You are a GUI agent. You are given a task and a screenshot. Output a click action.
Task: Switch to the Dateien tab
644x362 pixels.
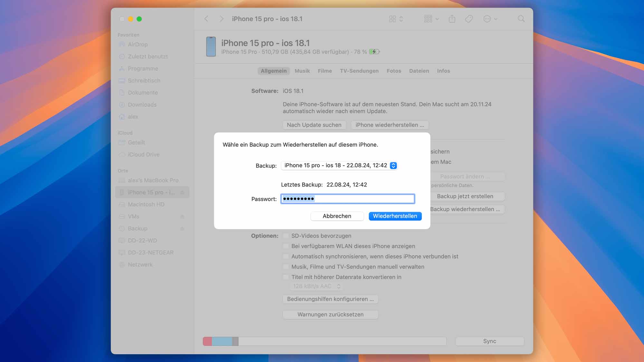[x=419, y=71]
